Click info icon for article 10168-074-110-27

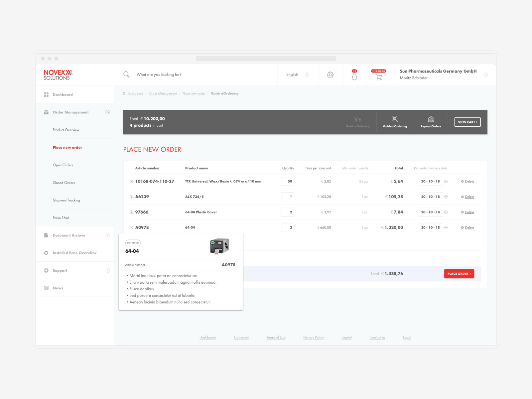[131, 181]
